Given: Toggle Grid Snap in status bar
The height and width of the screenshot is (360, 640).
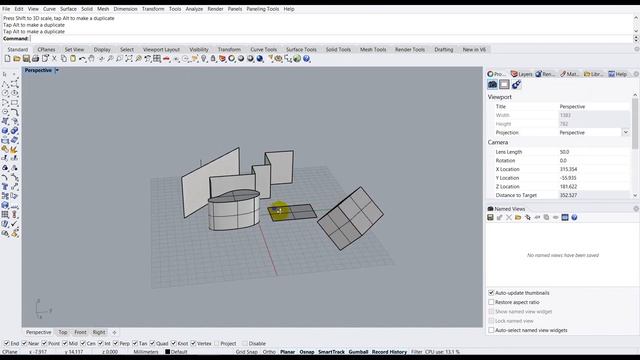Looking at the screenshot, I should [247, 351].
